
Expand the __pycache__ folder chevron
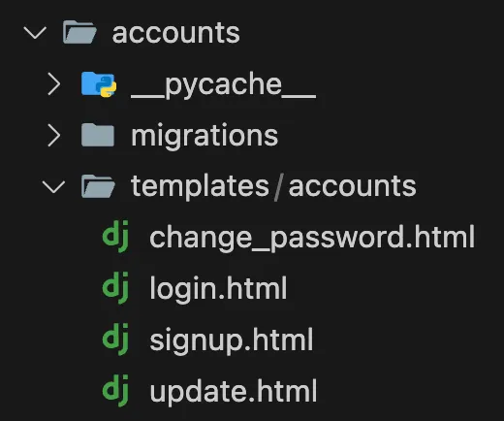click(54, 83)
